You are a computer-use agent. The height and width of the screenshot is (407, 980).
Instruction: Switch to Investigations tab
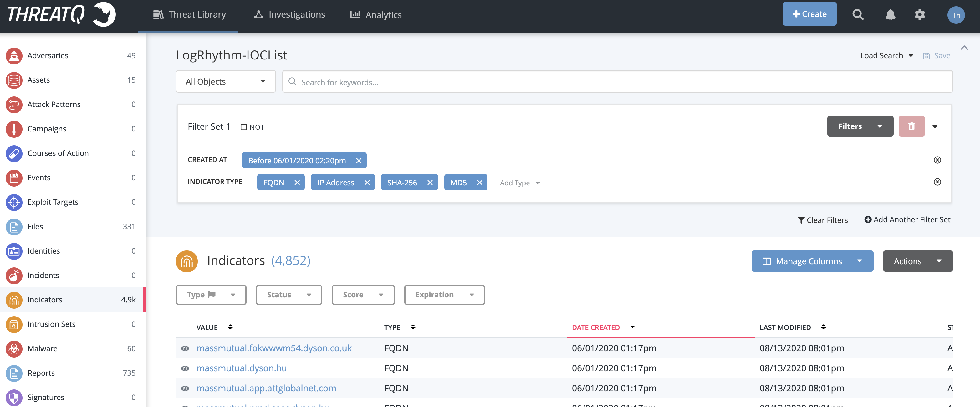tap(289, 15)
